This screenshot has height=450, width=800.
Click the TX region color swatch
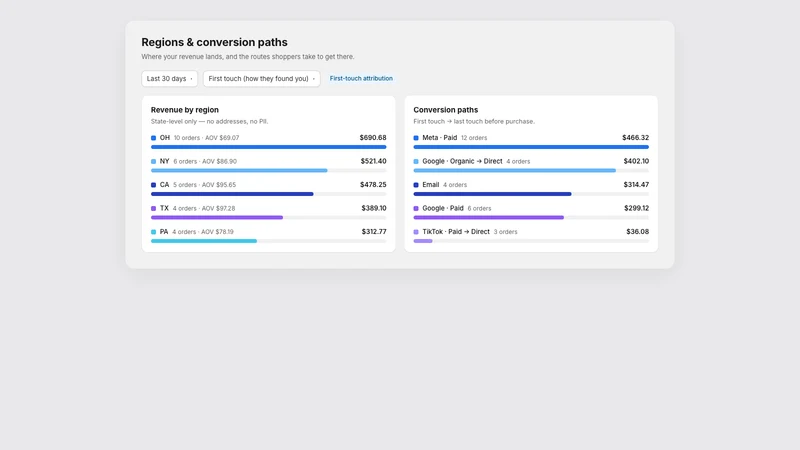[x=154, y=208]
